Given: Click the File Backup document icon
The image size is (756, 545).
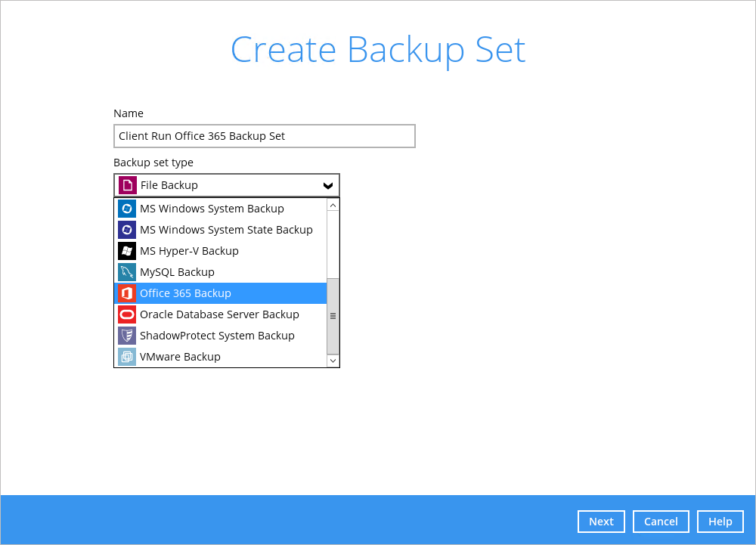Looking at the screenshot, I should [128, 185].
